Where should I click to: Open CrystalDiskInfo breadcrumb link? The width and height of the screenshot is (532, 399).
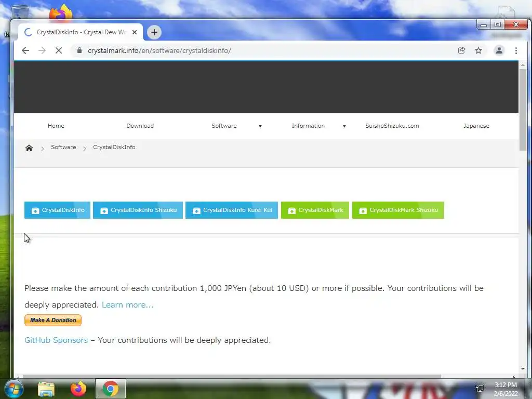pyautogui.click(x=114, y=147)
